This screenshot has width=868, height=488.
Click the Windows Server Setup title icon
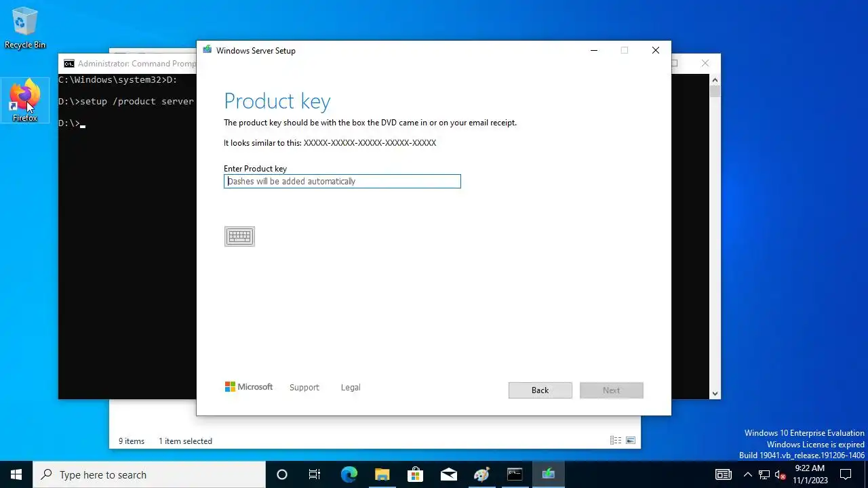208,50
